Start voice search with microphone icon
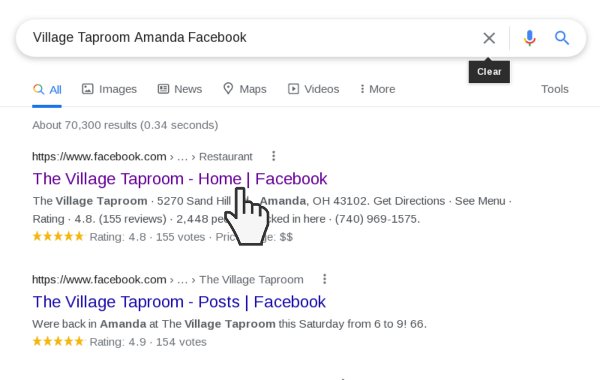The image size is (600, 380). coord(530,38)
